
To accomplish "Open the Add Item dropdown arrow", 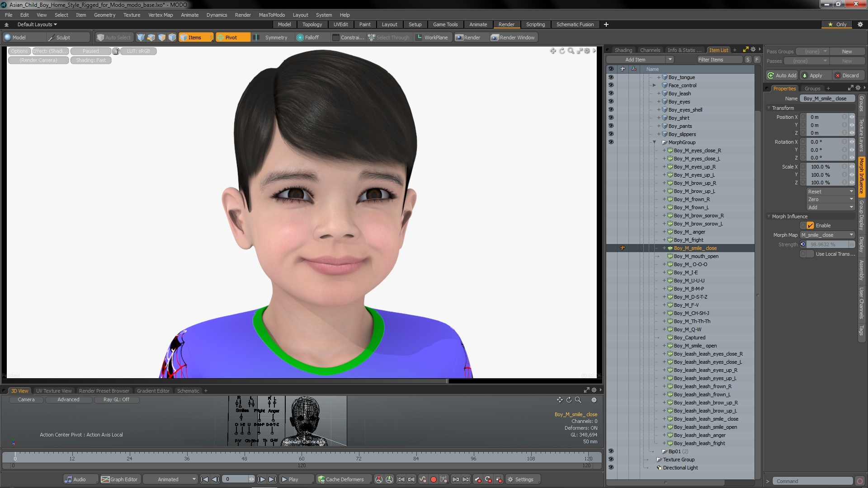I will tap(670, 60).
